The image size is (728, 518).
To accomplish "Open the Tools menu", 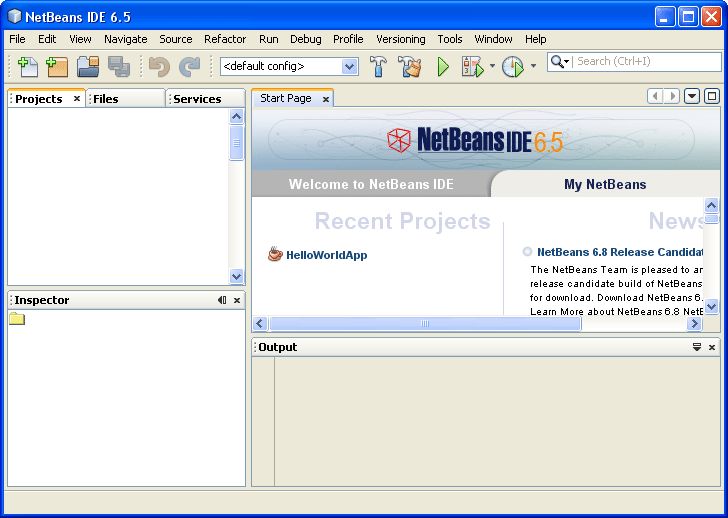I will [x=450, y=39].
